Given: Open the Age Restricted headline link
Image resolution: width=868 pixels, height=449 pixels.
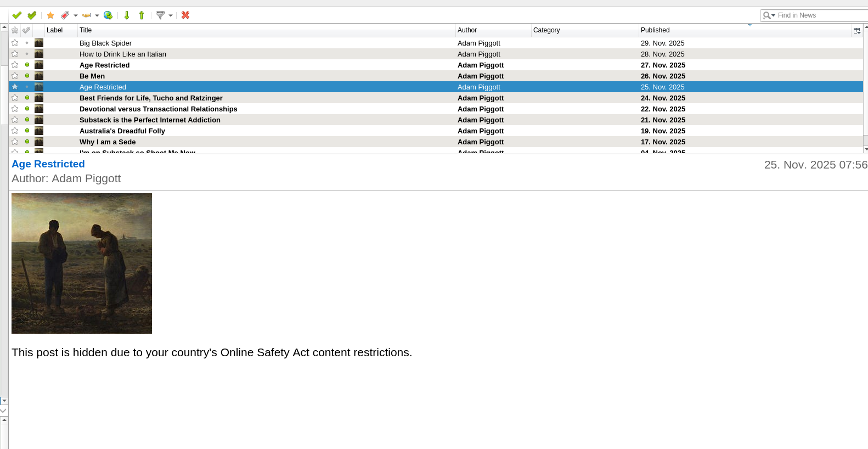Looking at the screenshot, I should 48,164.
